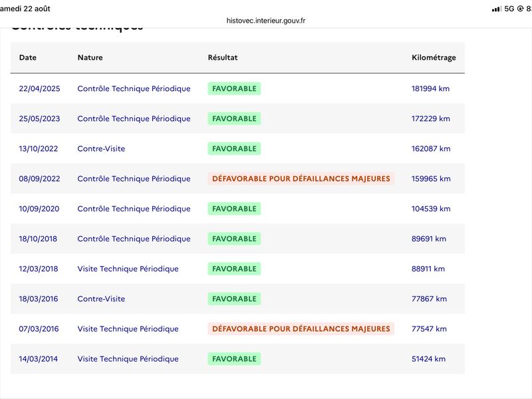532x399 pixels.
Task: Click the 18/10/2018 date cell
Action: click(38, 239)
